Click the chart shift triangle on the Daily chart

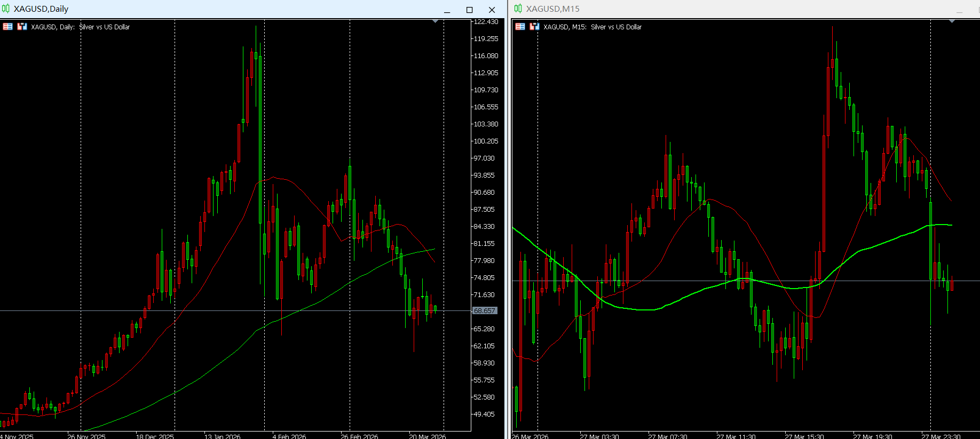[436, 21]
